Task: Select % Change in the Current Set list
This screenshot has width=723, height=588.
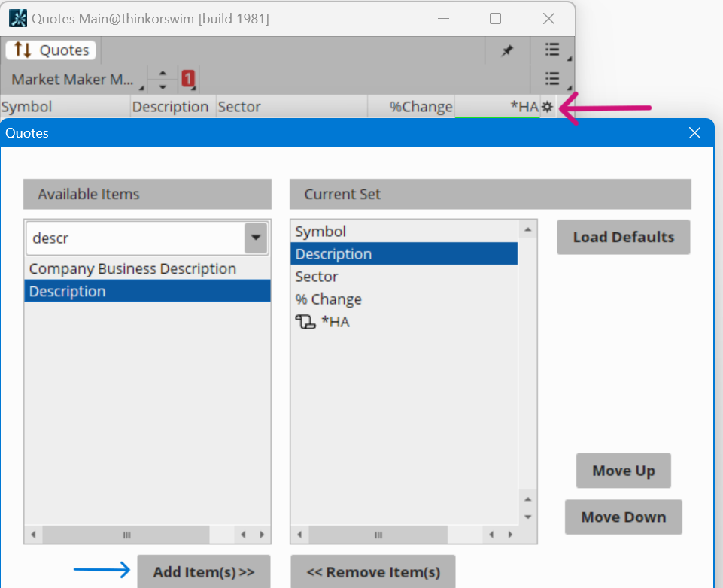Action: (x=404, y=299)
